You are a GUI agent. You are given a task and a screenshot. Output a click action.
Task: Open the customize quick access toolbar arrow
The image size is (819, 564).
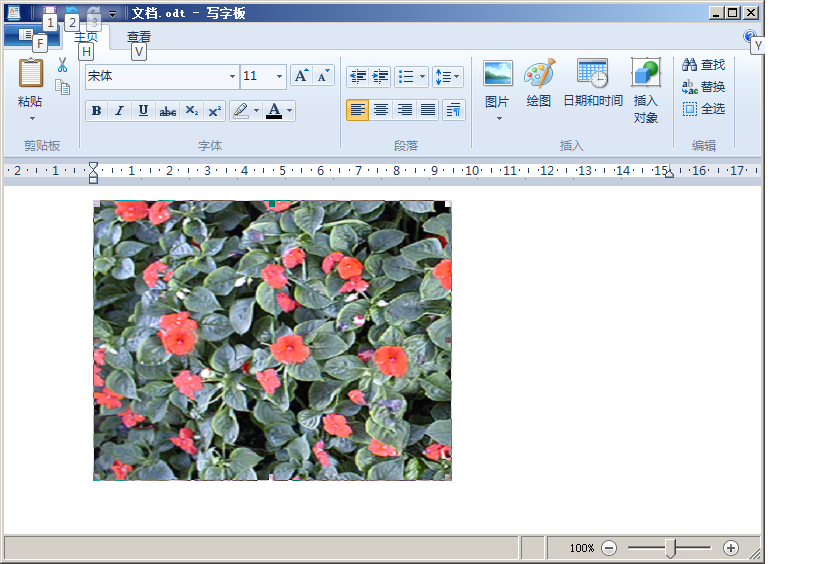[x=112, y=14]
